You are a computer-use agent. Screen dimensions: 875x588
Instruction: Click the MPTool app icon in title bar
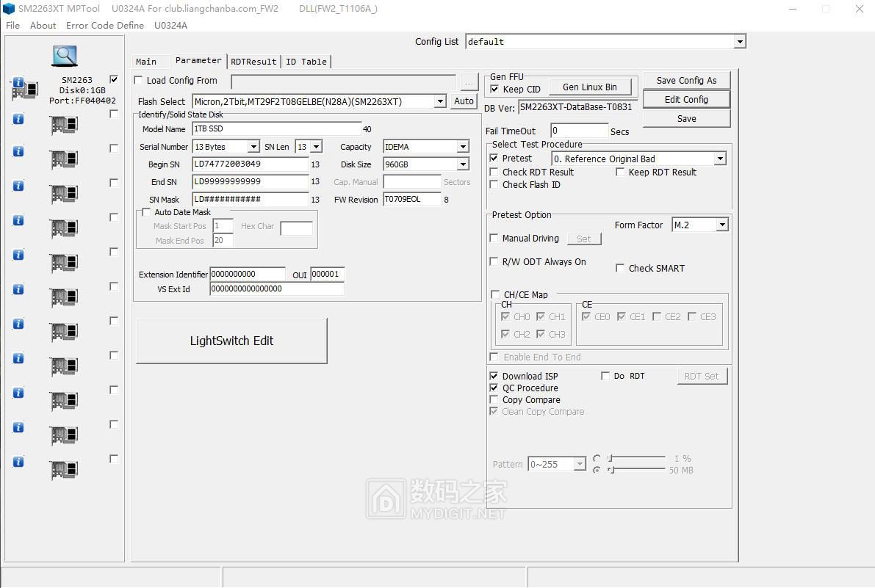click(x=9, y=9)
